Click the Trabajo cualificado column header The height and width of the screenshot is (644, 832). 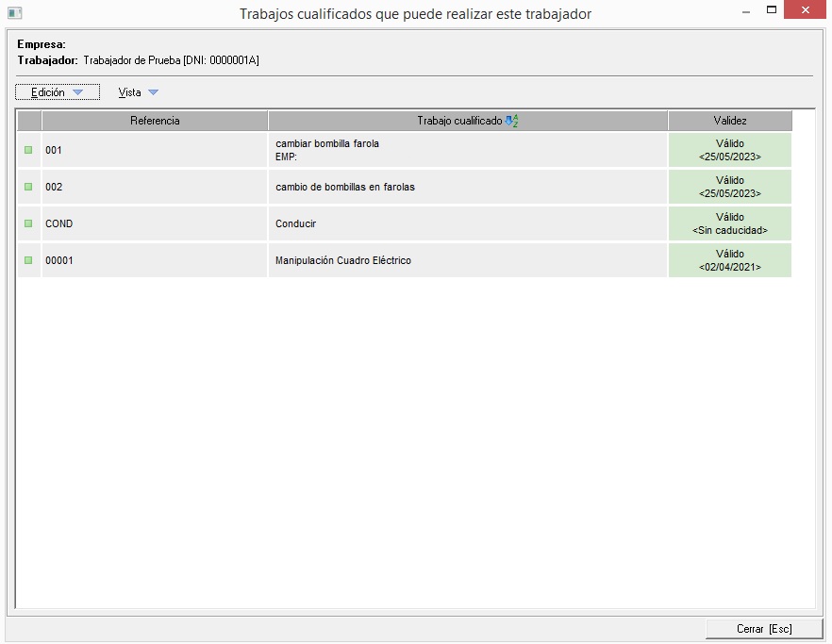(x=459, y=121)
